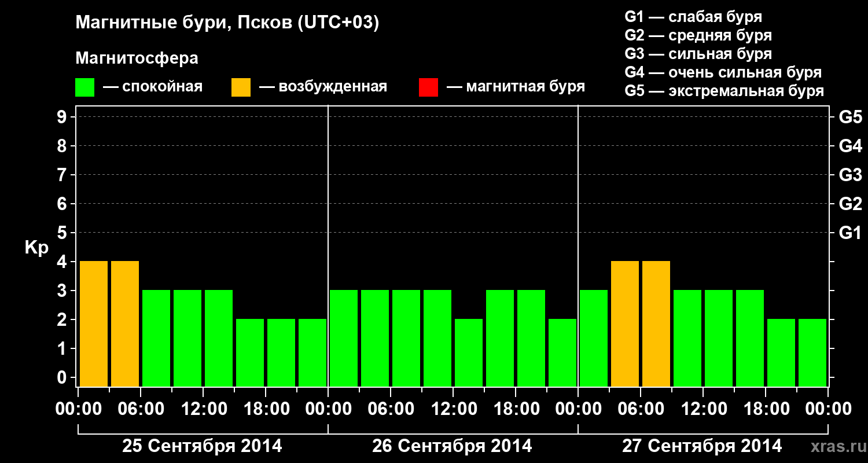Click the final green bar of 27 Сентября before midnight
Viewport: 868px width, 463px height.
(812, 352)
